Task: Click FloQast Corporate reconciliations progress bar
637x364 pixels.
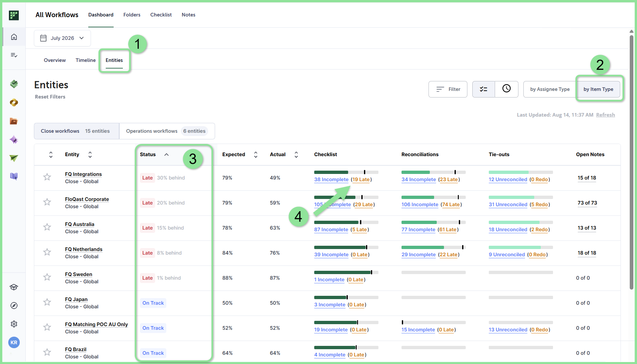Action: pyautogui.click(x=433, y=197)
